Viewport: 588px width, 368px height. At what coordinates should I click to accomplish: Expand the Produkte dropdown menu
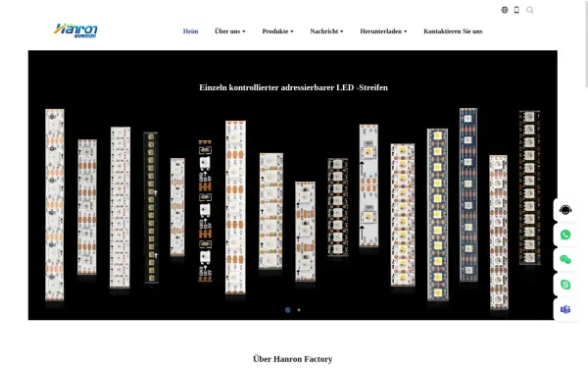[277, 31]
